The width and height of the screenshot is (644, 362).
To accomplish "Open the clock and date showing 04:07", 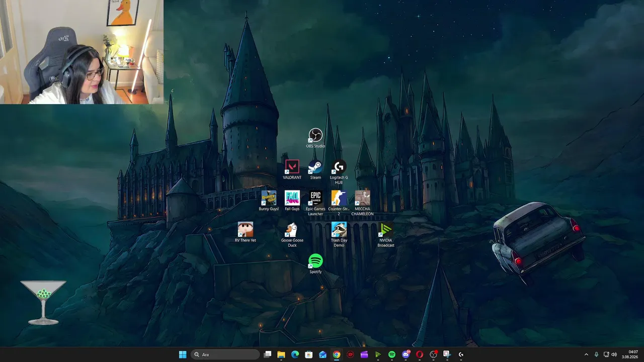I will pyautogui.click(x=630, y=354).
